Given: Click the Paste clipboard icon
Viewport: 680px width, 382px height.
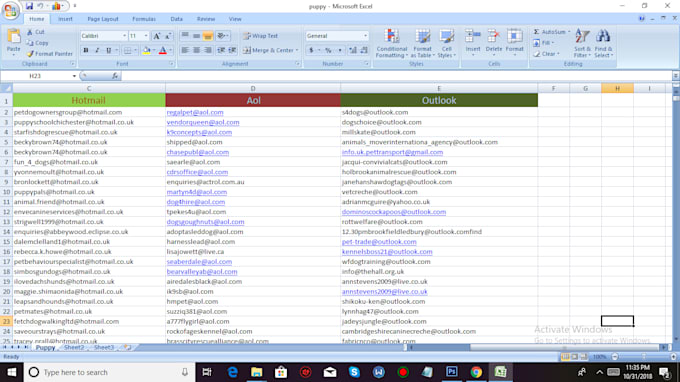Looking at the screenshot, I should [x=13, y=36].
